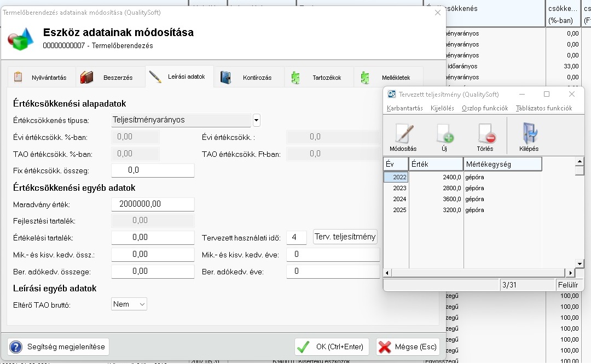Screen dimensions: 591x364
Task: Click the table's scroll down arrow
Action: point(580,263)
